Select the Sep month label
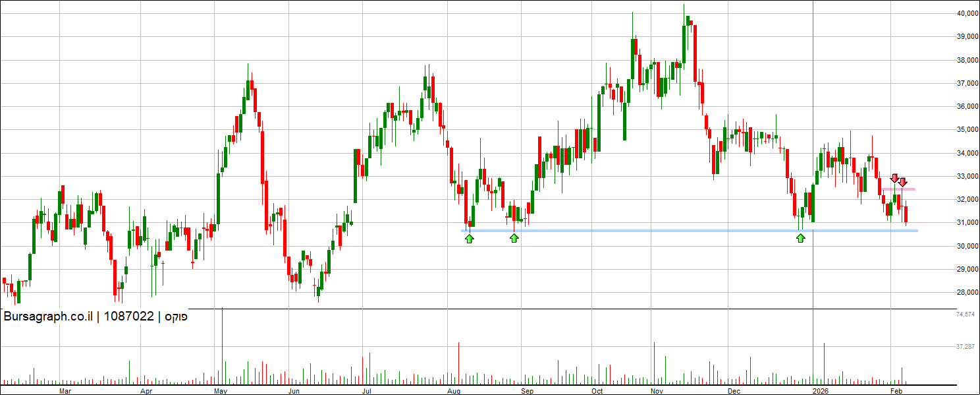 pos(526,391)
